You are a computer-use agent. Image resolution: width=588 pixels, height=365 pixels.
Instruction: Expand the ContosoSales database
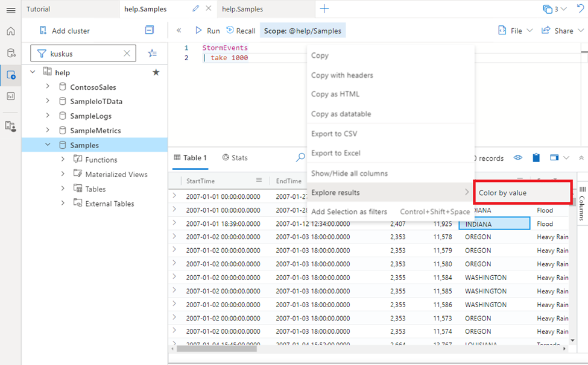pos(48,86)
